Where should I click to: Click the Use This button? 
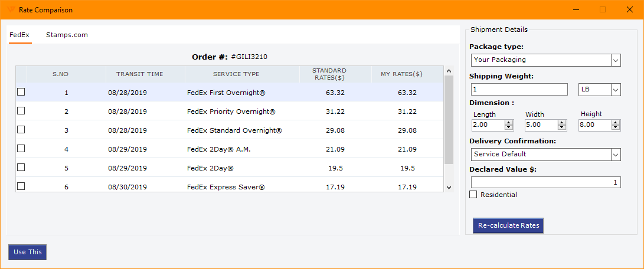click(28, 252)
